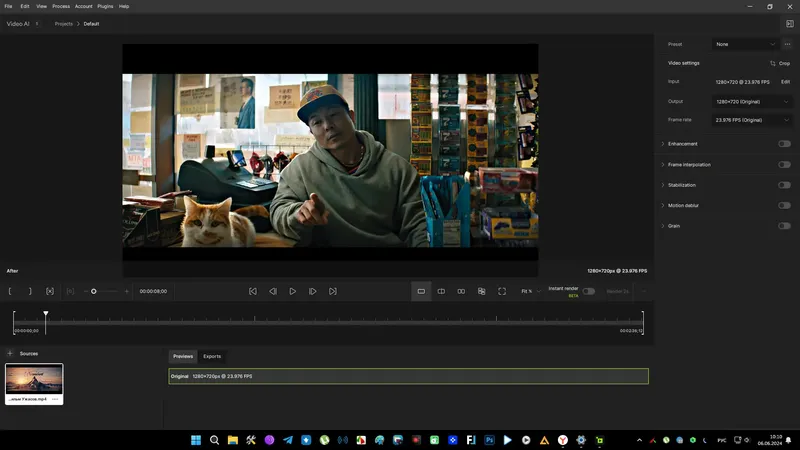
Task: Switch to split view comparison mode
Action: click(441, 291)
